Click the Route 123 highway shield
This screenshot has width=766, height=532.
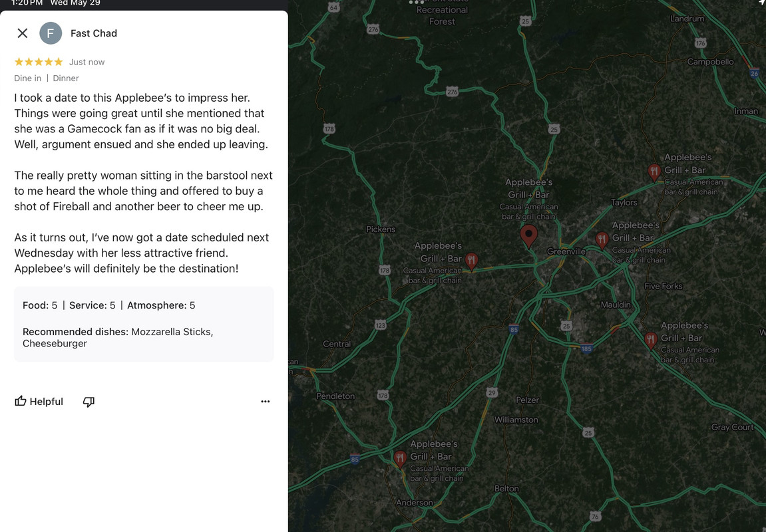click(381, 325)
